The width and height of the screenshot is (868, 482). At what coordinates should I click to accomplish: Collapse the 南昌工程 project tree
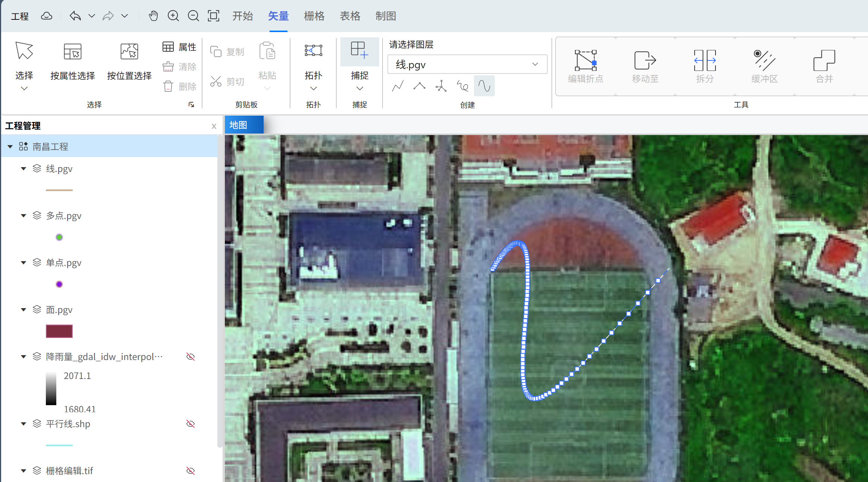(x=10, y=147)
